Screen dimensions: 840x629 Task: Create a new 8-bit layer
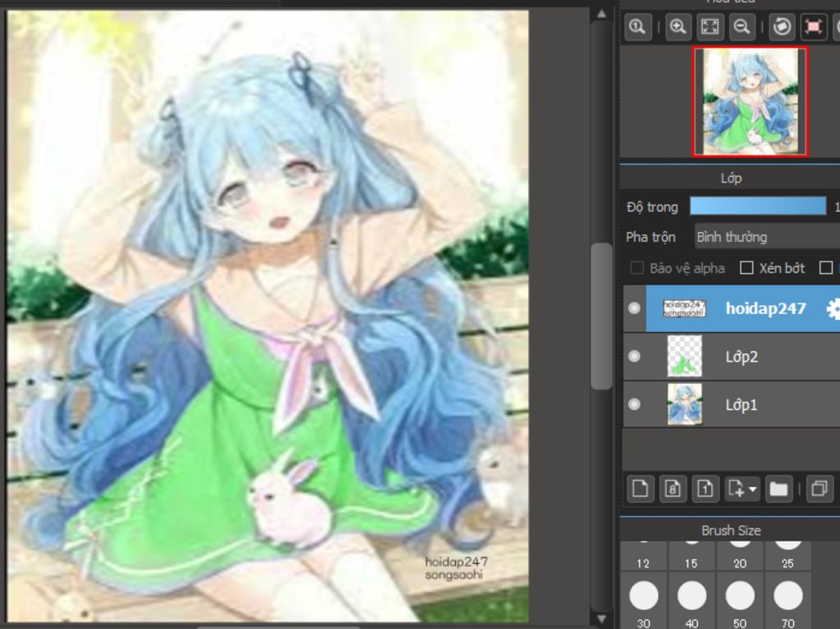pos(673,488)
